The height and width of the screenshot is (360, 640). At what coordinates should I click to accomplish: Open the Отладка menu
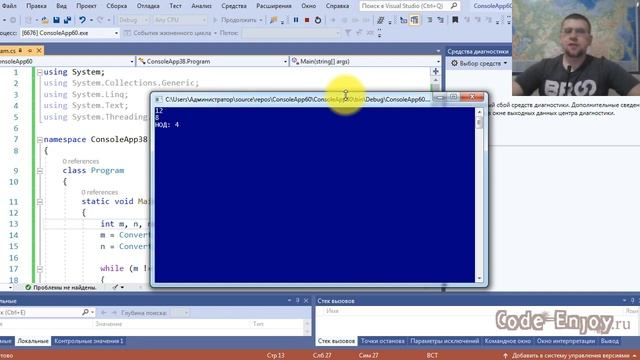point(148,6)
